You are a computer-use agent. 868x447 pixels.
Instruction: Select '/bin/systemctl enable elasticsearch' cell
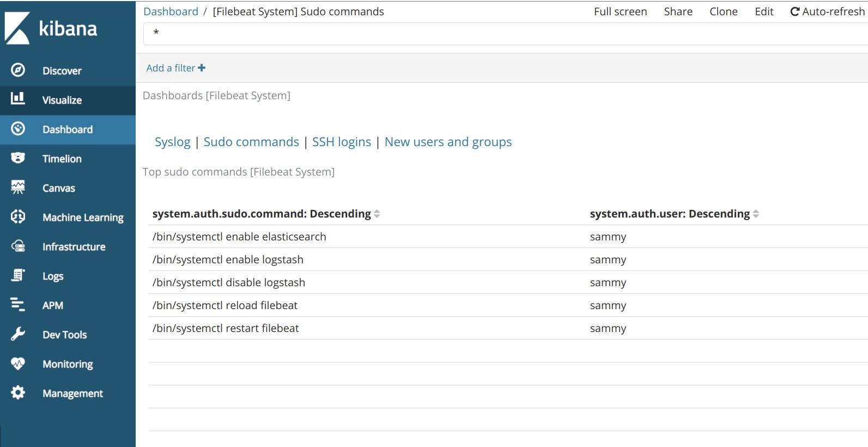click(x=239, y=237)
